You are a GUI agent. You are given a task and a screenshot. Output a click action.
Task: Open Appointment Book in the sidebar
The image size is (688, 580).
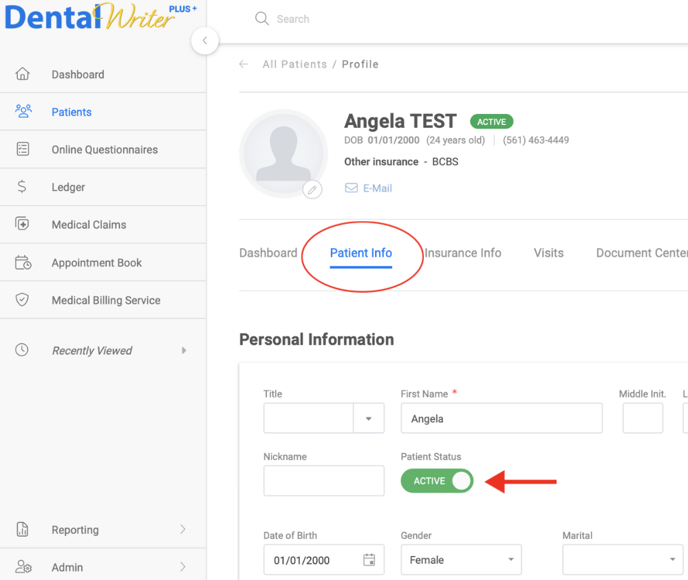[103, 262]
